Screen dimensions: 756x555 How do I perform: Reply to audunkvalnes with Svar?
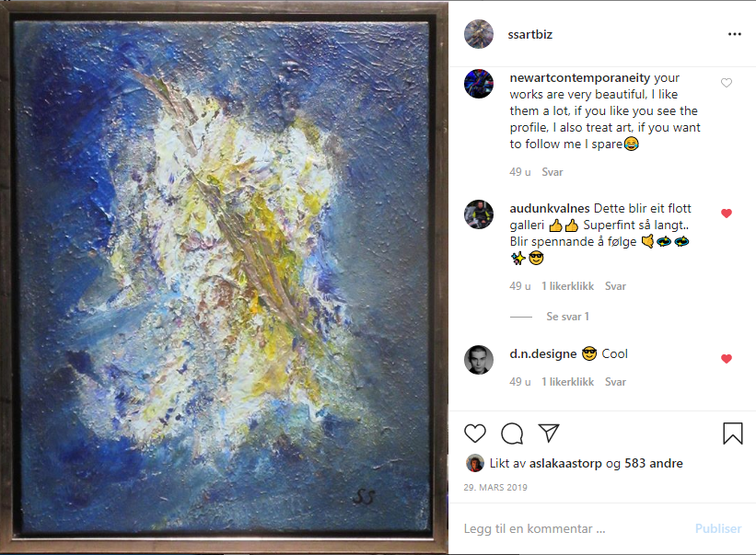coord(615,286)
